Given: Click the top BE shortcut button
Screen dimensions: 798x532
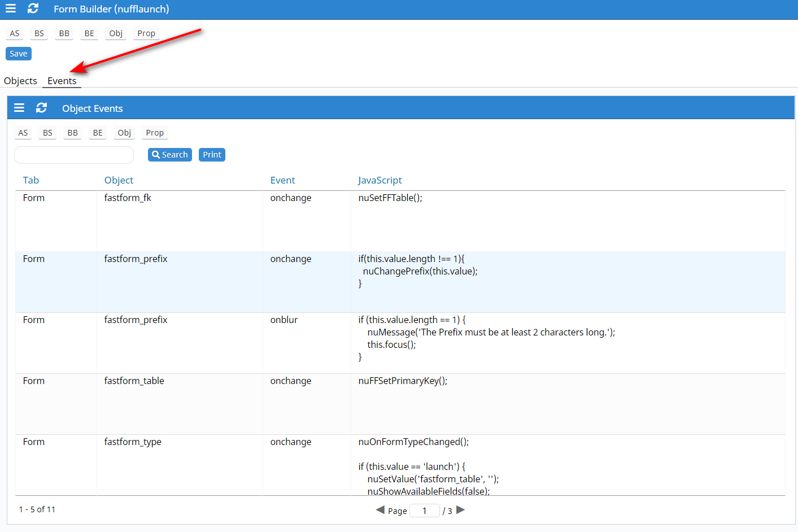Looking at the screenshot, I should [89, 33].
